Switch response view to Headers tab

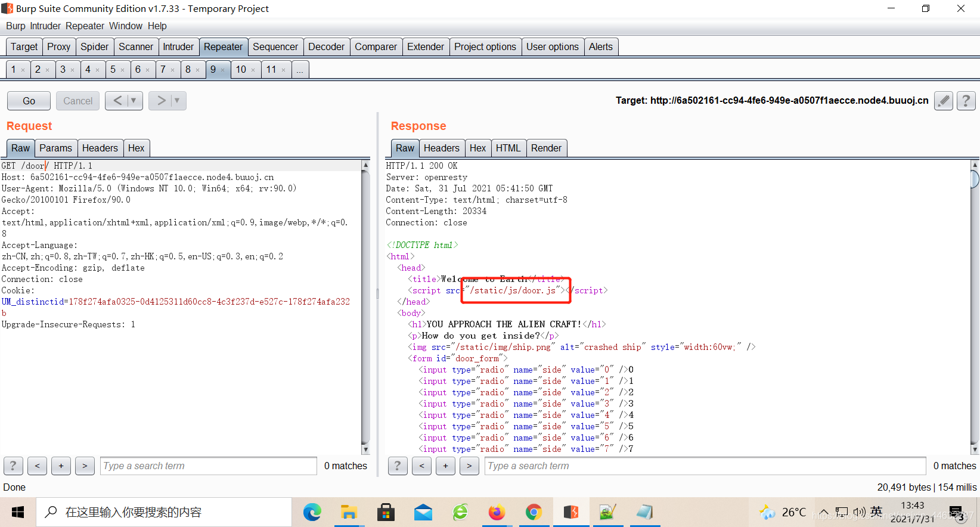click(x=442, y=148)
